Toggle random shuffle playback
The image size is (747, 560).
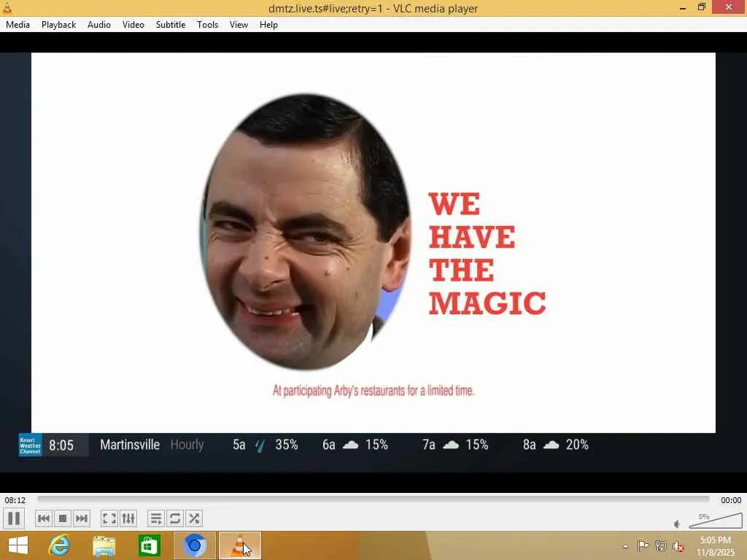194,518
